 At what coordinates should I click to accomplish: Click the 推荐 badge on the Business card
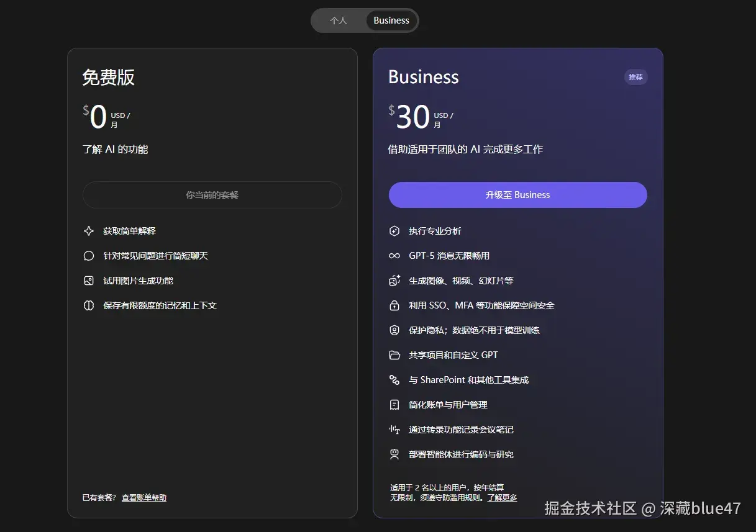click(635, 76)
